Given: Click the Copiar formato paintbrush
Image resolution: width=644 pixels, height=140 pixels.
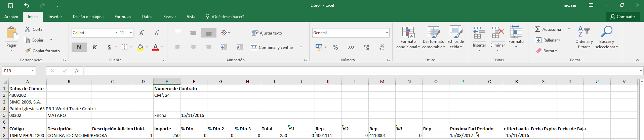Looking at the screenshot, I should coord(42,51).
